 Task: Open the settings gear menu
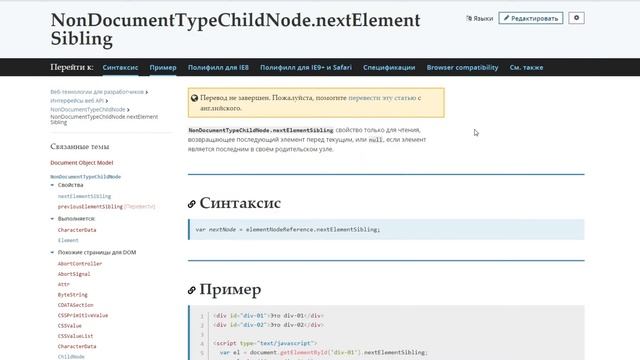pyautogui.click(x=576, y=18)
